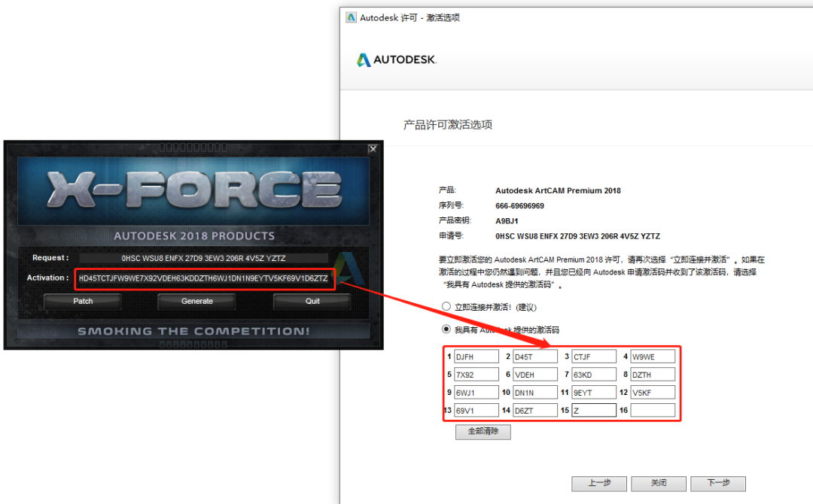Click activation field 10 containing DN1N

click(x=534, y=392)
